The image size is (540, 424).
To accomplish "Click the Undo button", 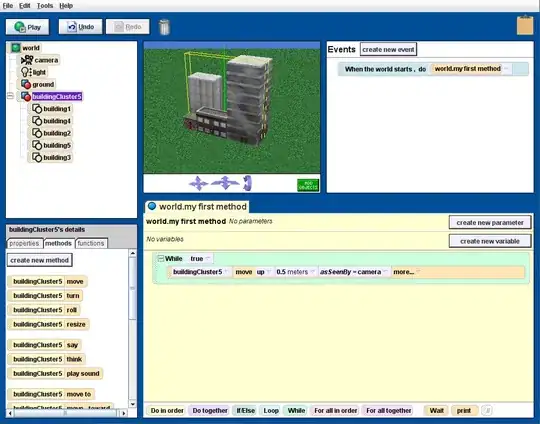I will click(x=81, y=27).
